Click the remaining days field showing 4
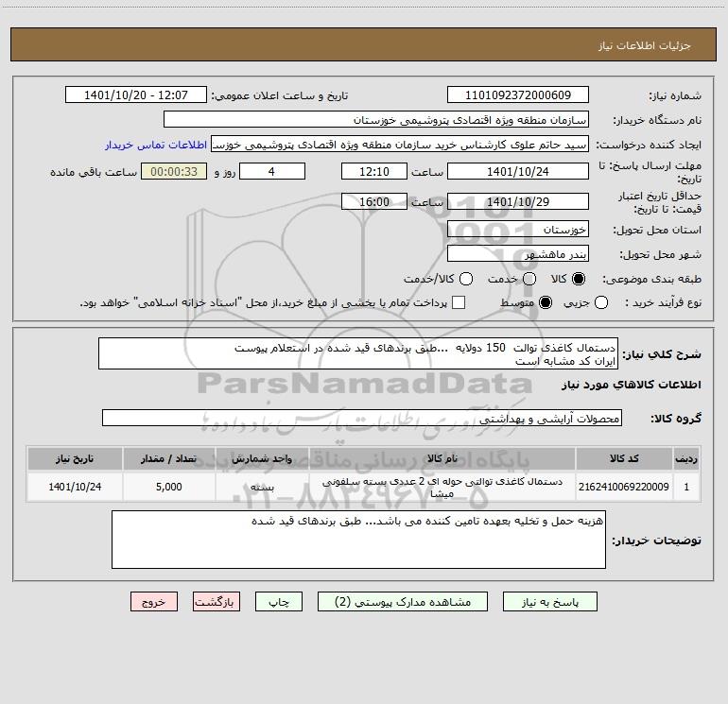Image resolution: width=728 pixels, height=704 pixels. [x=272, y=171]
